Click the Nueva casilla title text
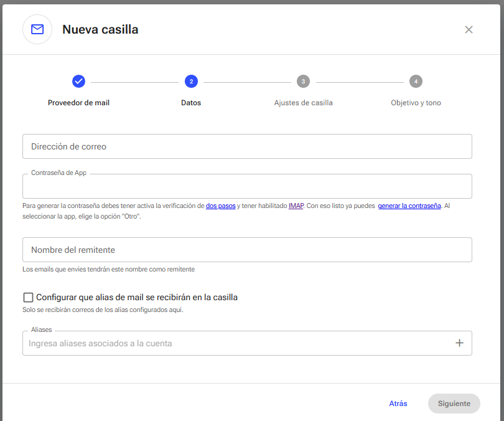 (100, 30)
